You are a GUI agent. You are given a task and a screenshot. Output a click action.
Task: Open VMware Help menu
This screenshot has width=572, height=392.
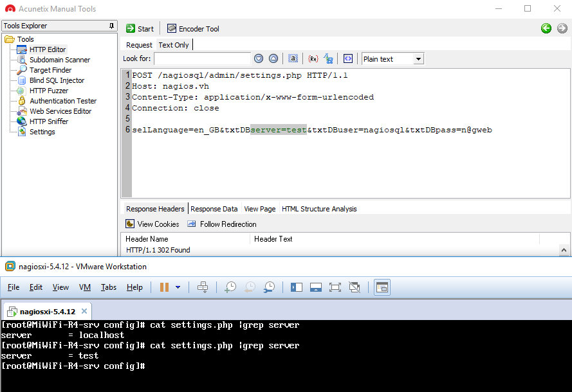pyautogui.click(x=134, y=287)
